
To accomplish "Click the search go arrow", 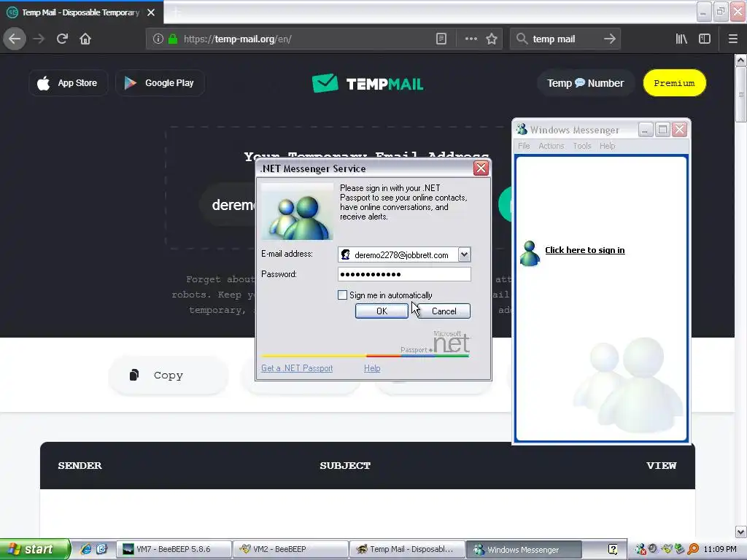I will 609,39.
